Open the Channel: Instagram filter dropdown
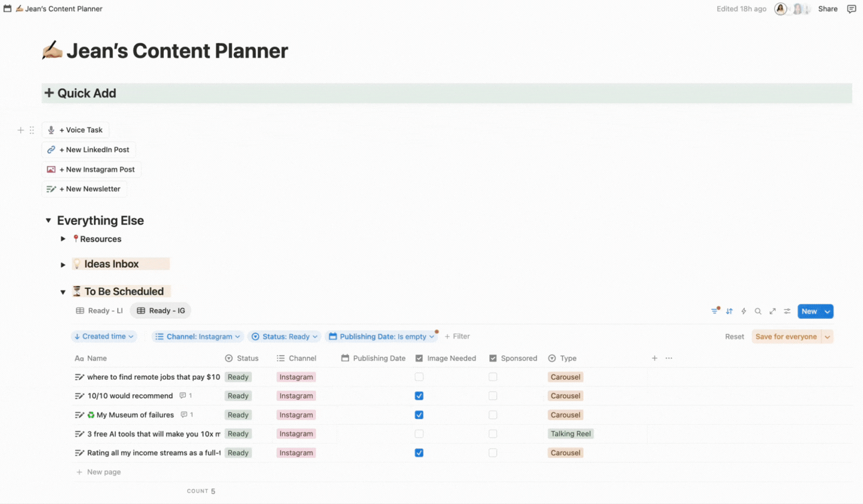The height and width of the screenshot is (504, 863). (x=198, y=337)
